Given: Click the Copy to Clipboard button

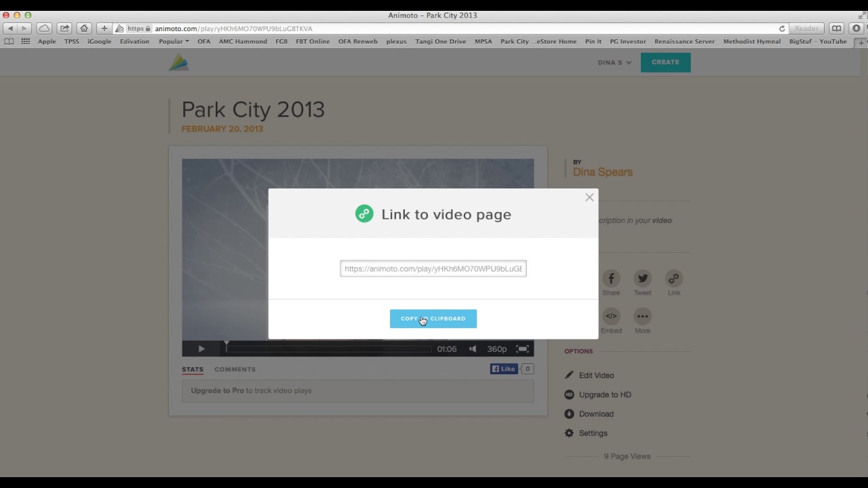Looking at the screenshot, I should coord(433,319).
